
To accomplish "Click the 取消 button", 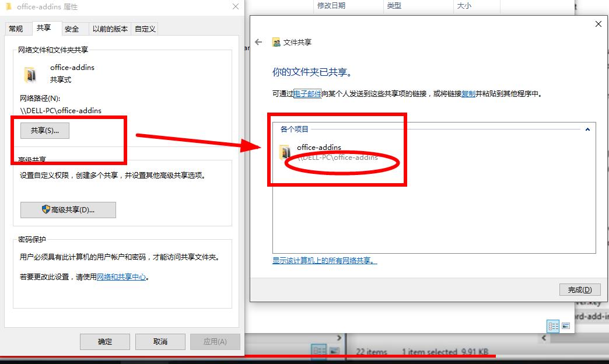I will (x=160, y=342).
